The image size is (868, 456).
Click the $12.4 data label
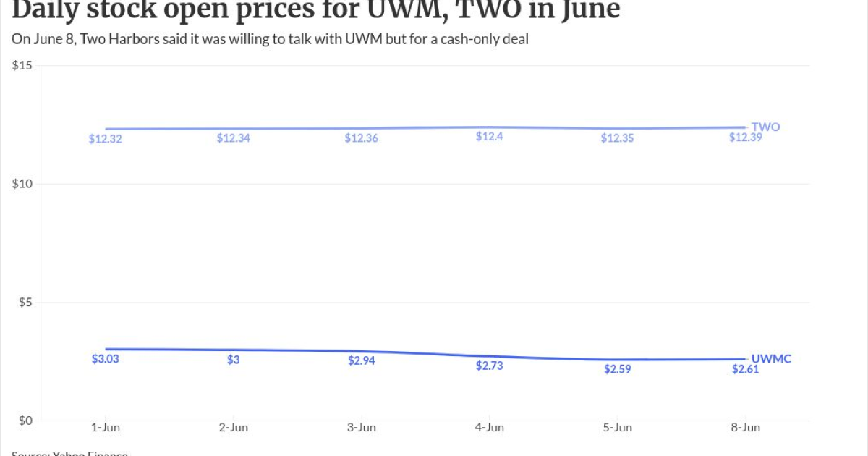[x=489, y=137]
